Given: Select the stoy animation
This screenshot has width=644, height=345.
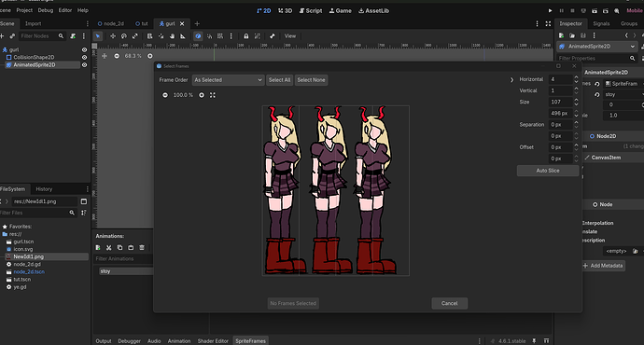Looking at the screenshot, I should pyautogui.click(x=105, y=271).
